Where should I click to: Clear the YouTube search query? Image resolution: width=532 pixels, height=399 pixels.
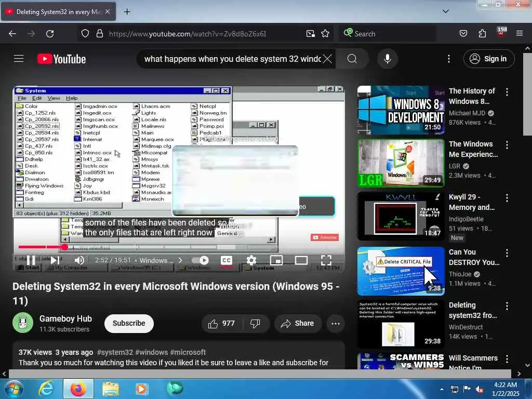[x=327, y=59]
